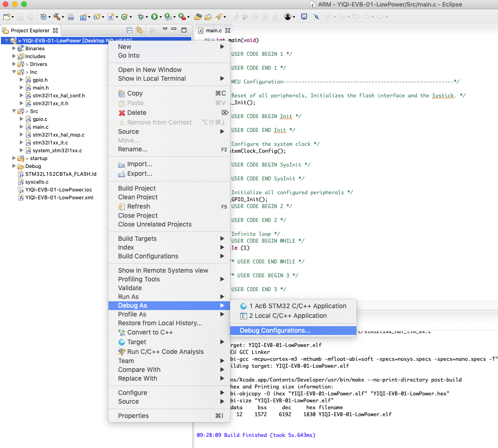Open dropdown next to Build hammer

(x=63, y=17)
